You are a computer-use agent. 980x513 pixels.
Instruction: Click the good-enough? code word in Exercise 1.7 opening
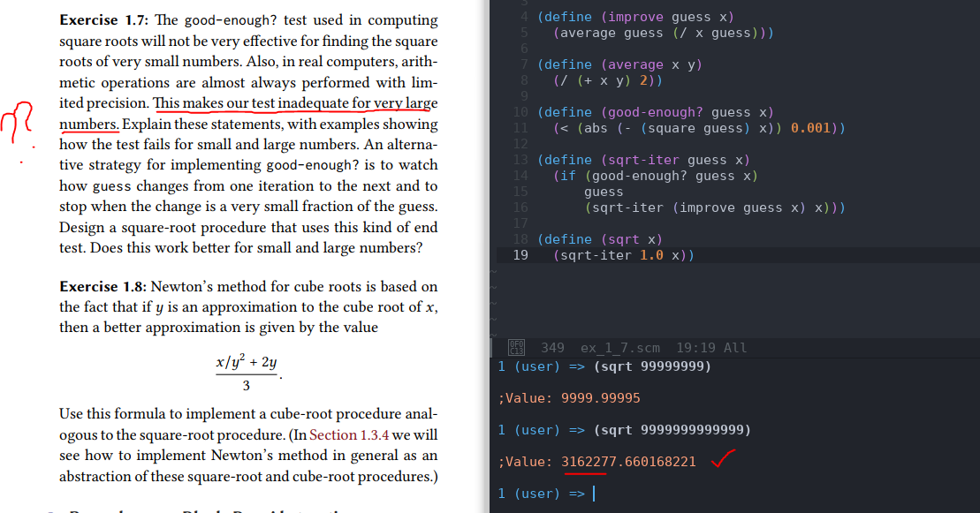231,20
